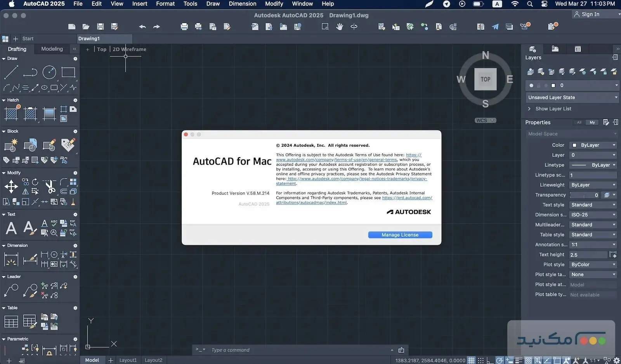This screenshot has width=621, height=364.
Task: Select the Line drawing tool
Action: (11, 72)
